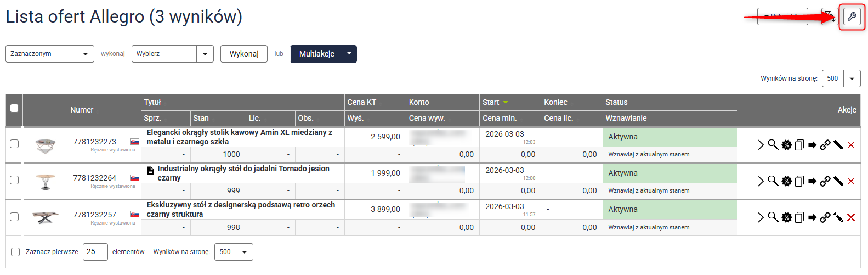Edit offer 7781232264 using pencil icon
This screenshot has width=868, height=275.
coord(838,181)
